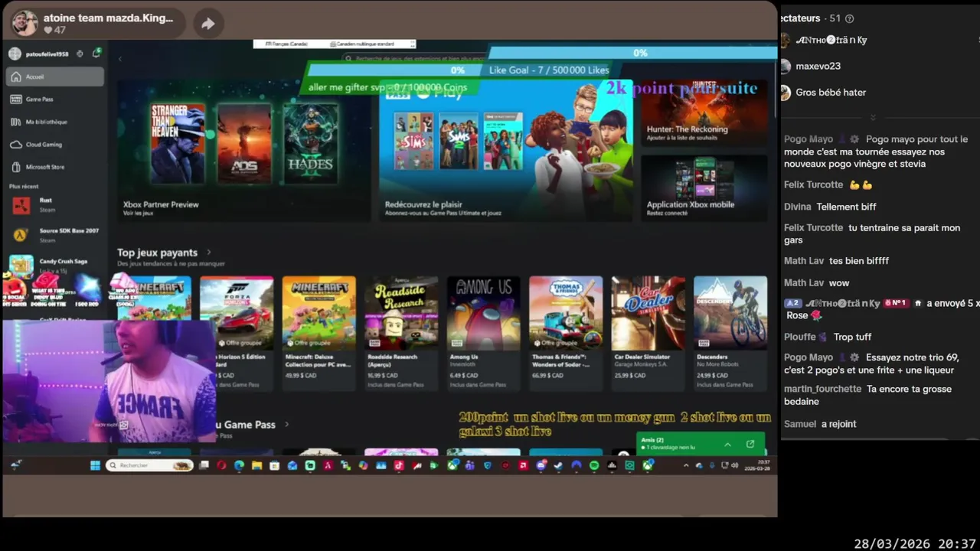Go back with the Xbox app chevron
980x551 pixels.
(120, 59)
